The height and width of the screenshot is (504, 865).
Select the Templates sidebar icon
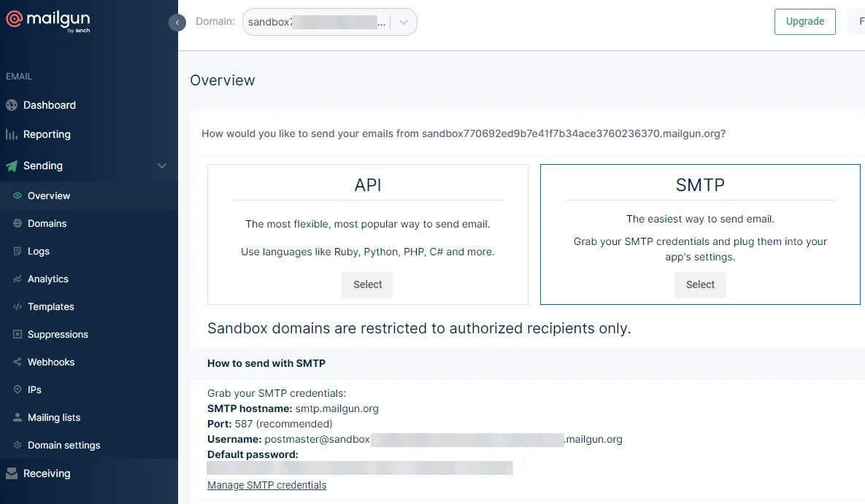16,306
